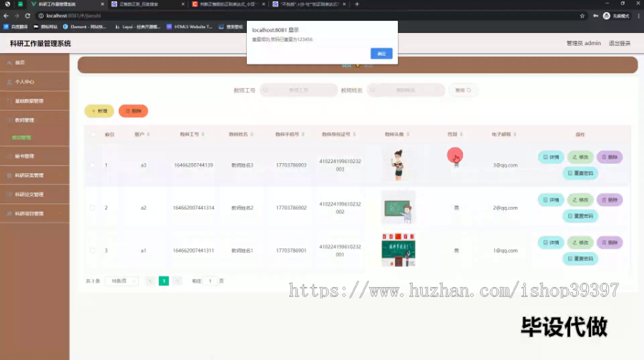Collapse 教师管理 sidebar menu
This screenshot has height=360, width=644.
coord(34,120)
